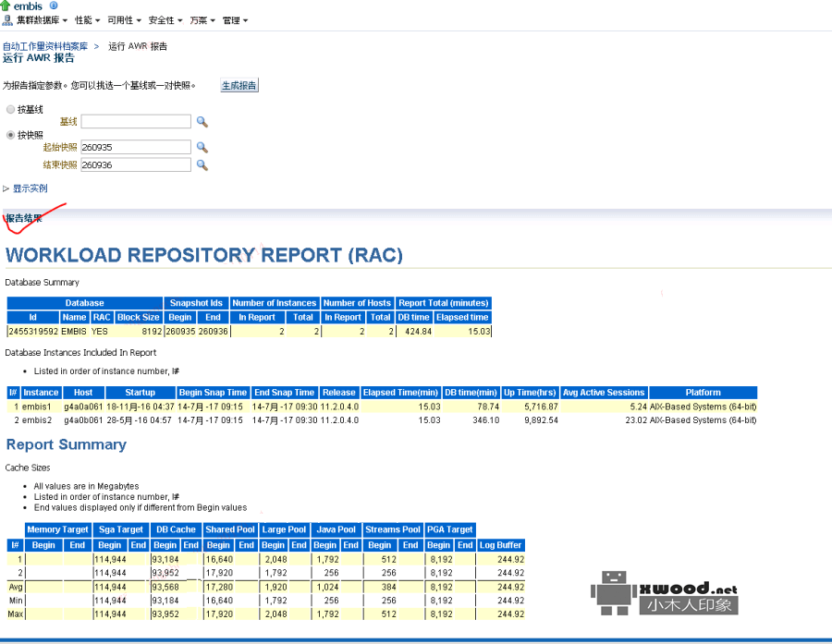The width and height of the screenshot is (832, 644).
Task: Click embis1 startup time 18-11月-16 04:37
Action: 141,407
